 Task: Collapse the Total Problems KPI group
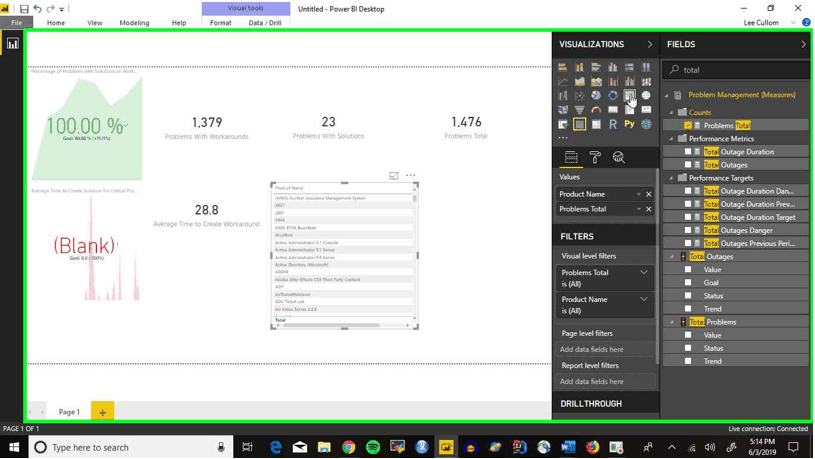pos(672,322)
